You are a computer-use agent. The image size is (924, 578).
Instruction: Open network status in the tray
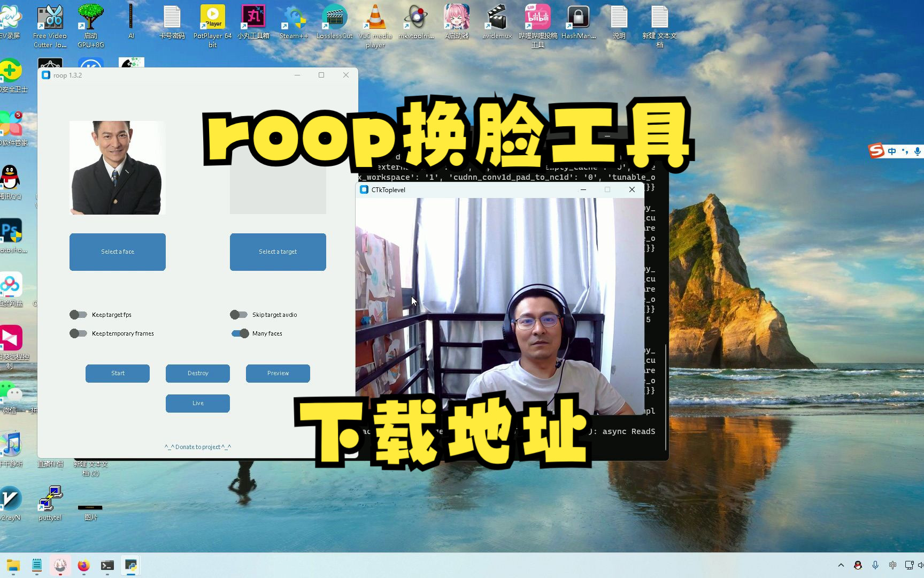pyautogui.click(x=909, y=565)
